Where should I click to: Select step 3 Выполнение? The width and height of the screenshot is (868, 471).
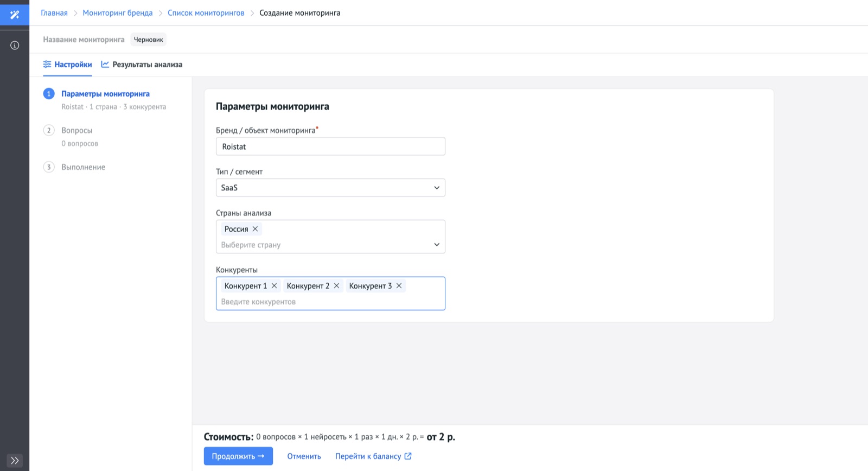coord(83,167)
